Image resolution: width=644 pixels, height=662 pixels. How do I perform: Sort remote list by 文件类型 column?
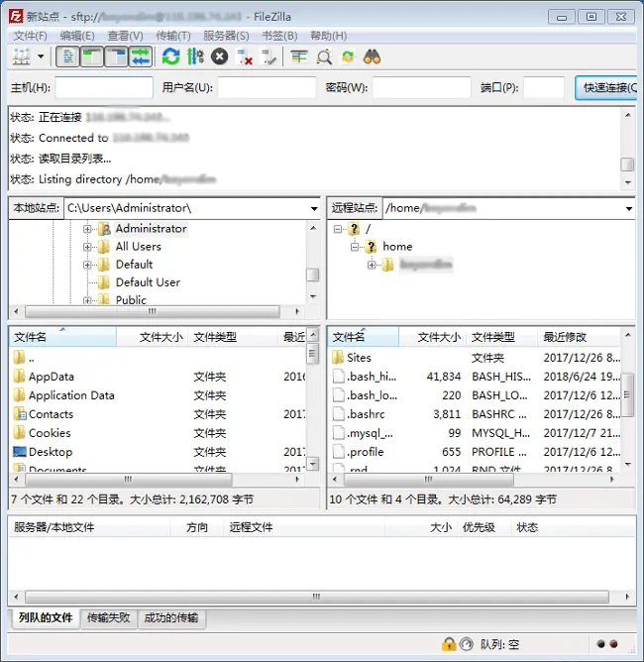tap(501, 337)
